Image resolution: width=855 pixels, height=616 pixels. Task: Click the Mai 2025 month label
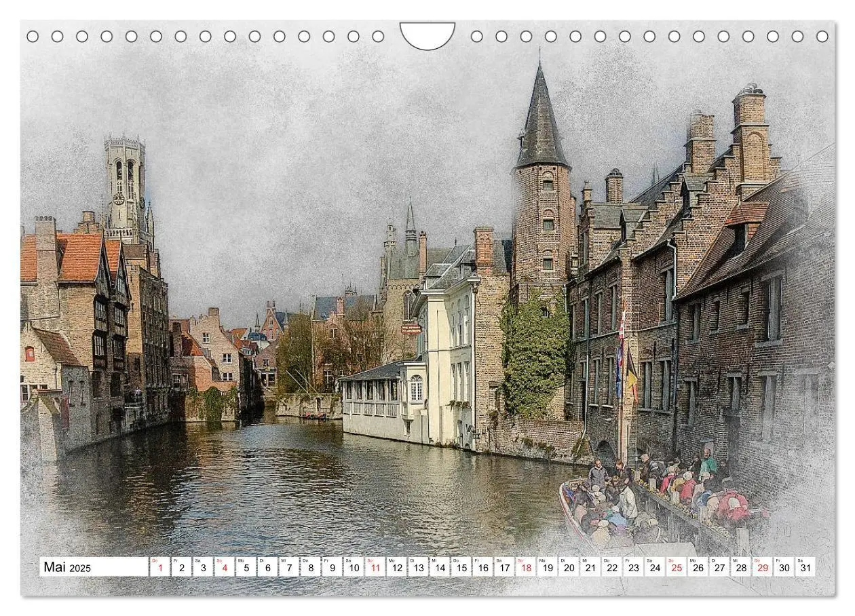pyautogui.click(x=66, y=567)
